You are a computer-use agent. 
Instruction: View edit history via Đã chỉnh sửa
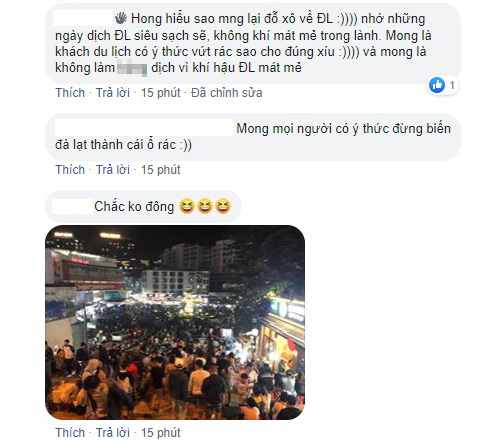(x=226, y=93)
